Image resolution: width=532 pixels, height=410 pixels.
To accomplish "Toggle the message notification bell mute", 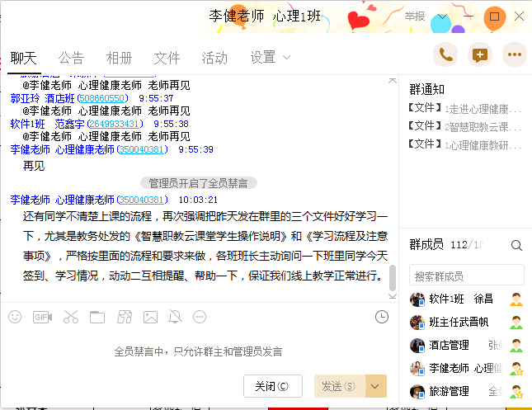I will [x=175, y=317].
